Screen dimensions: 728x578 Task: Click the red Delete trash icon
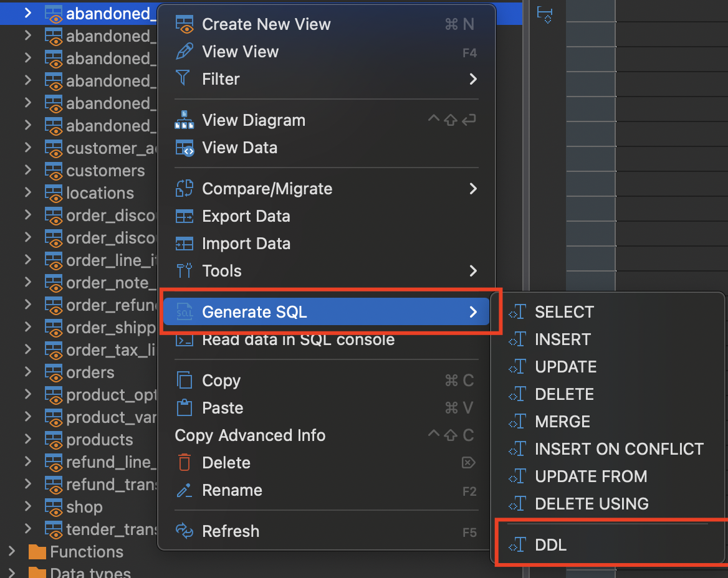pos(184,463)
